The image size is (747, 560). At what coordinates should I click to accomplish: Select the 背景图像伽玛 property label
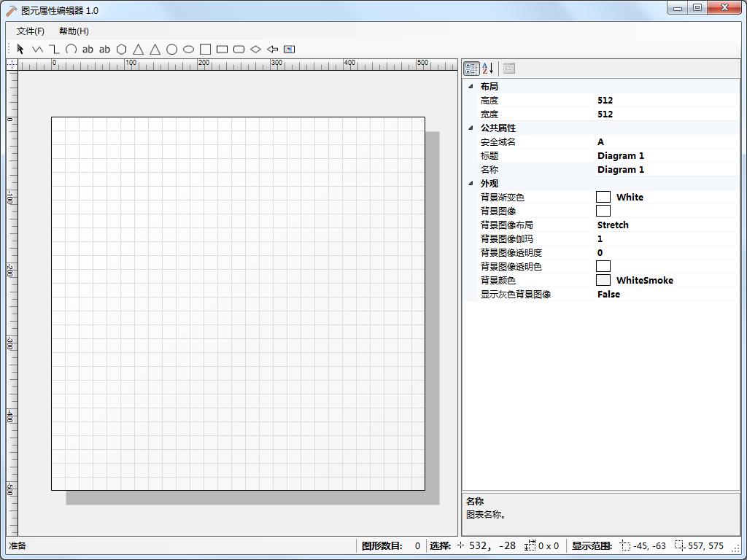(506, 238)
